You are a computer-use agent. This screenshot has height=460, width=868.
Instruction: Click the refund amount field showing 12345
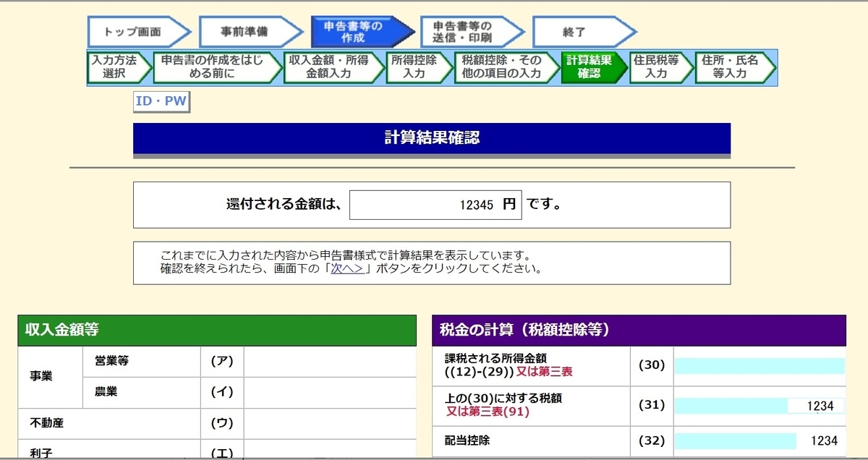click(434, 205)
